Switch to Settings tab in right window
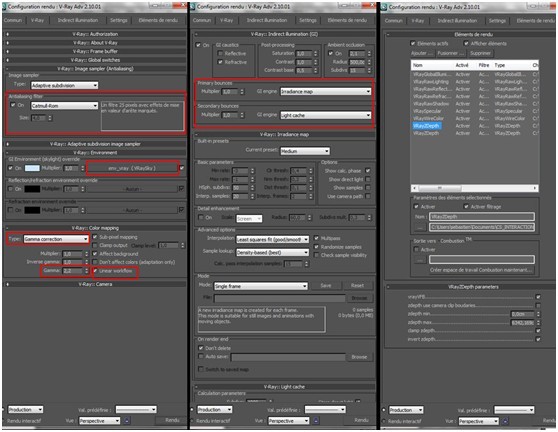Viewport: 558px width, 432px height. pyautogui.click(x=497, y=21)
